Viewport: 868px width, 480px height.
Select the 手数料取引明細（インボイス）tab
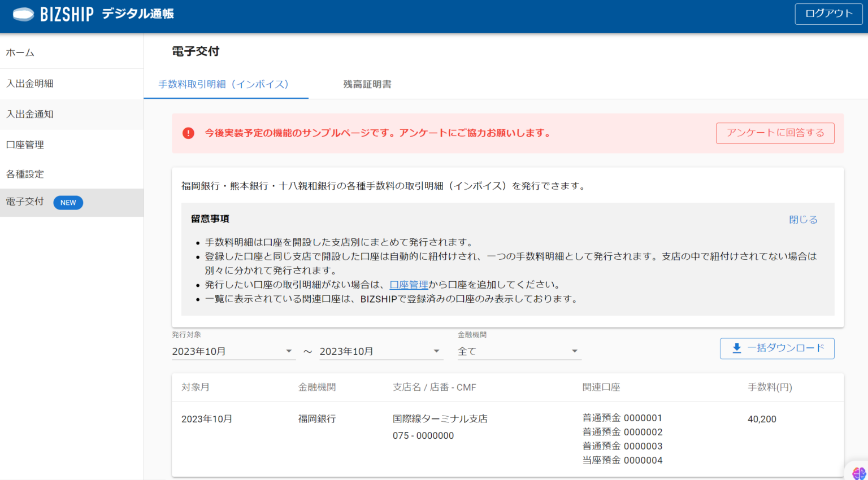[x=225, y=84]
